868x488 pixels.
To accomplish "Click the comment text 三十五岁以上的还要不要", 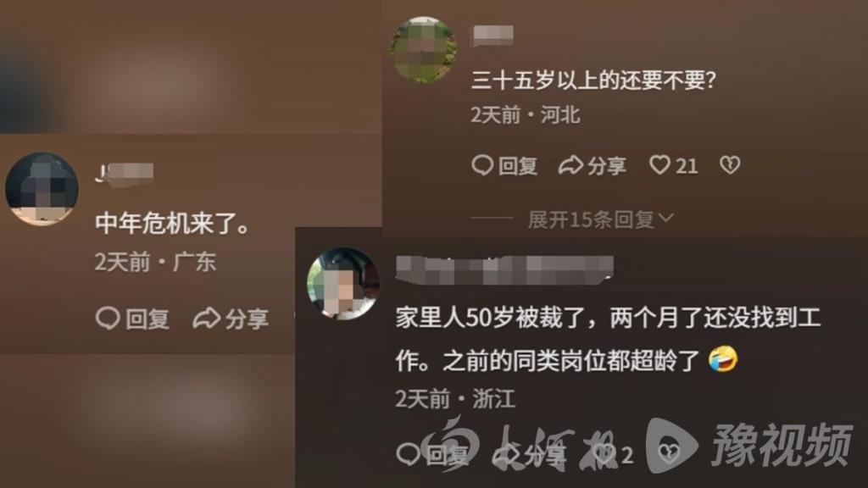I will coord(593,80).
